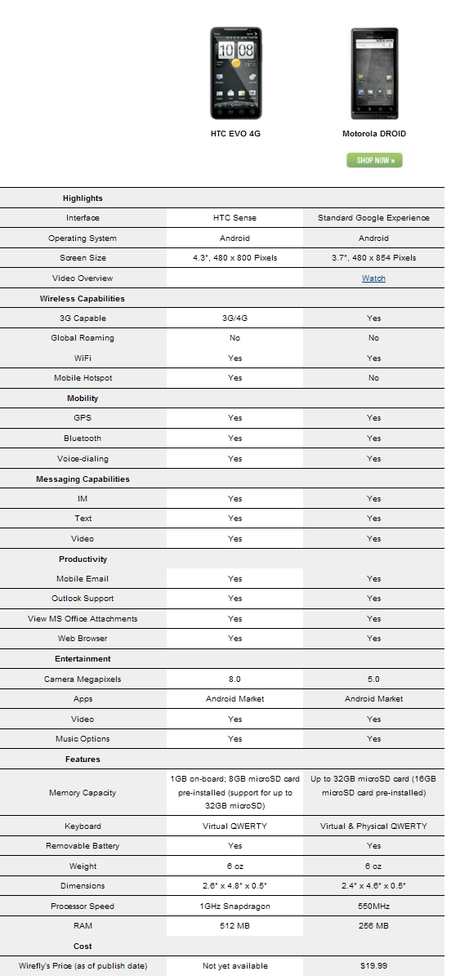Open the Watch video overview link
This screenshot has height=980, width=451.
tap(373, 278)
